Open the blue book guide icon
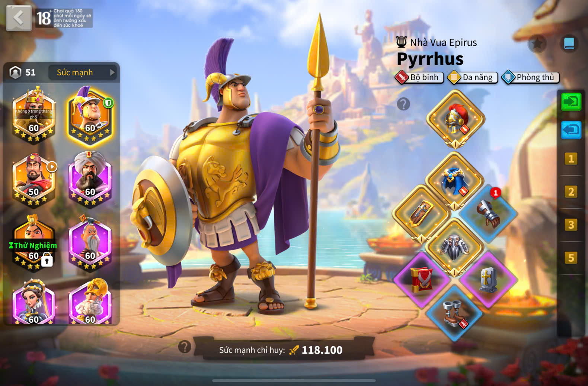This screenshot has height=386, width=588. coord(569,44)
